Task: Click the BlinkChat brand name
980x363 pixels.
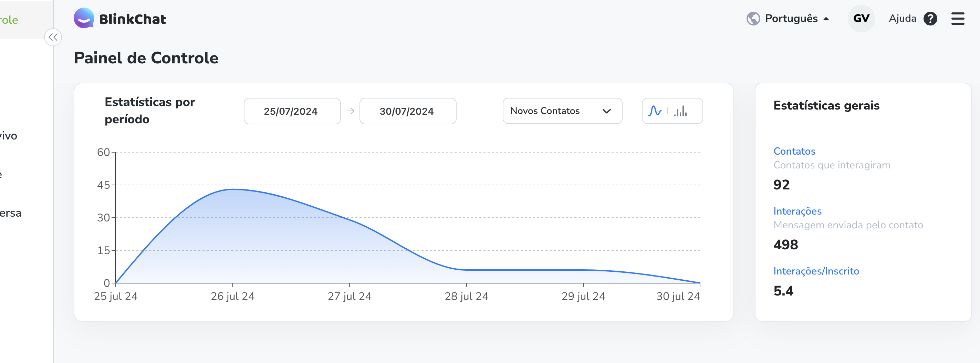Action: pos(132,19)
